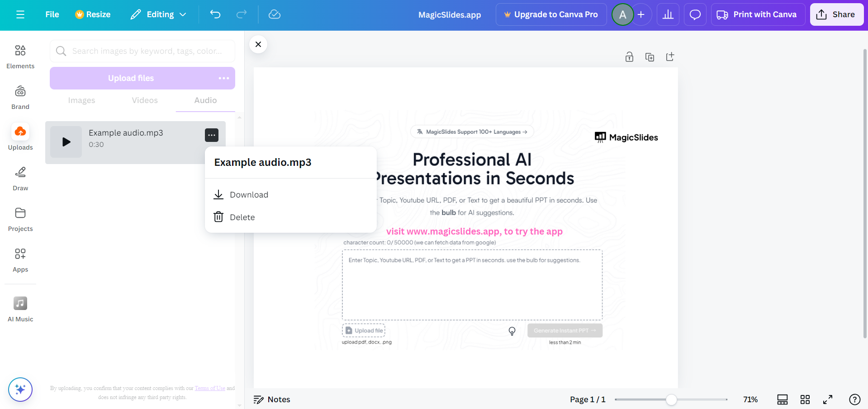This screenshot has height=409, width=868.
Task: Open the Terms of Use link
Action: tap(210, 388)
